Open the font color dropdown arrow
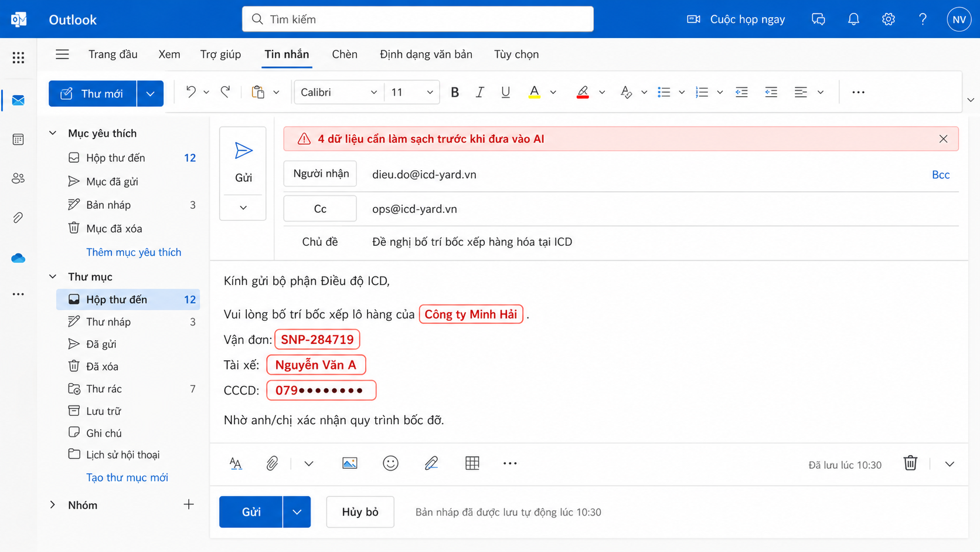The height and width of the screenshot is (552, 980). (553, 92)
